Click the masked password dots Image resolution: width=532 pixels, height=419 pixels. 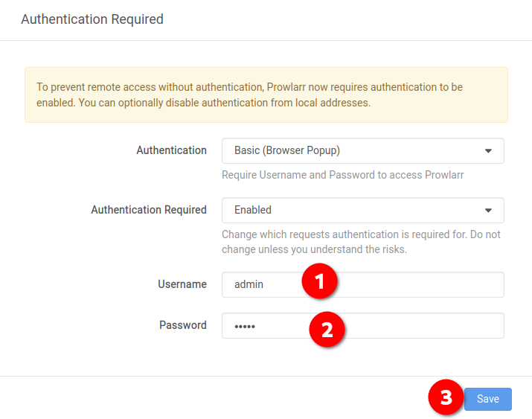(245, 327)
